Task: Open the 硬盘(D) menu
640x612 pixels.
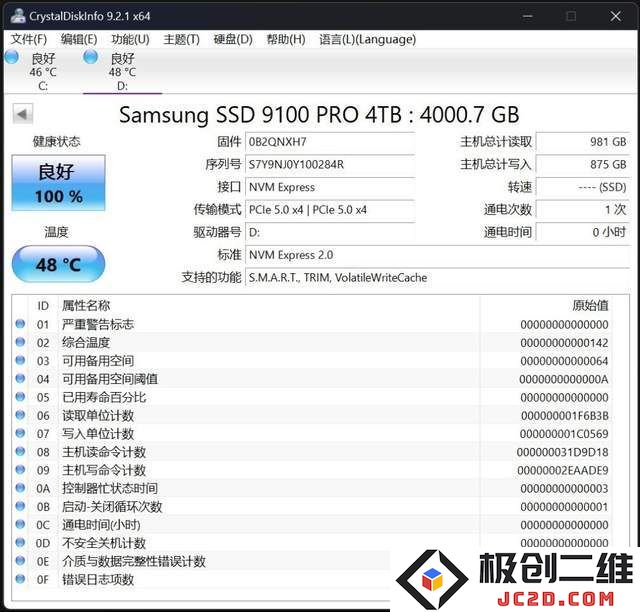Action: pos(233,39)
